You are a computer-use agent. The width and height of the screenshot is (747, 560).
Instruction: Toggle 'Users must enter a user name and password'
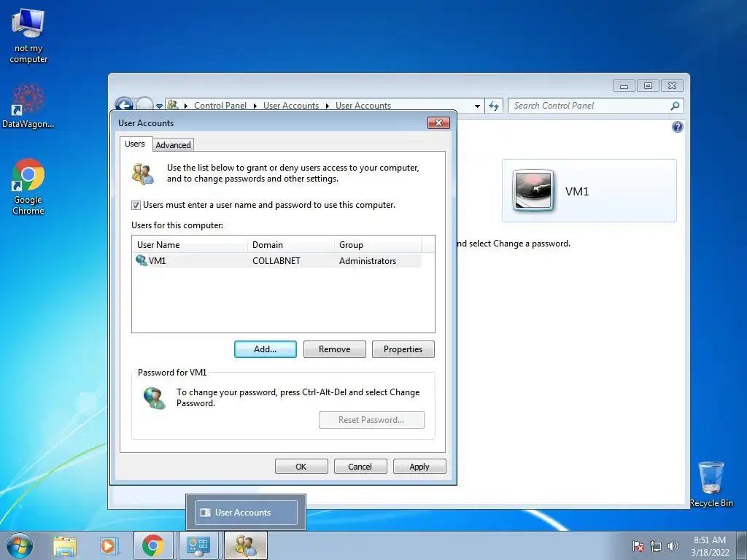click(136, 205)
